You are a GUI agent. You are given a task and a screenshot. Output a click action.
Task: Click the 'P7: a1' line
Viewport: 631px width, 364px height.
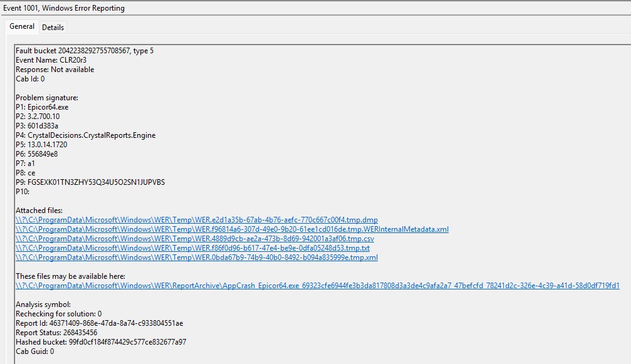[25, 164]
